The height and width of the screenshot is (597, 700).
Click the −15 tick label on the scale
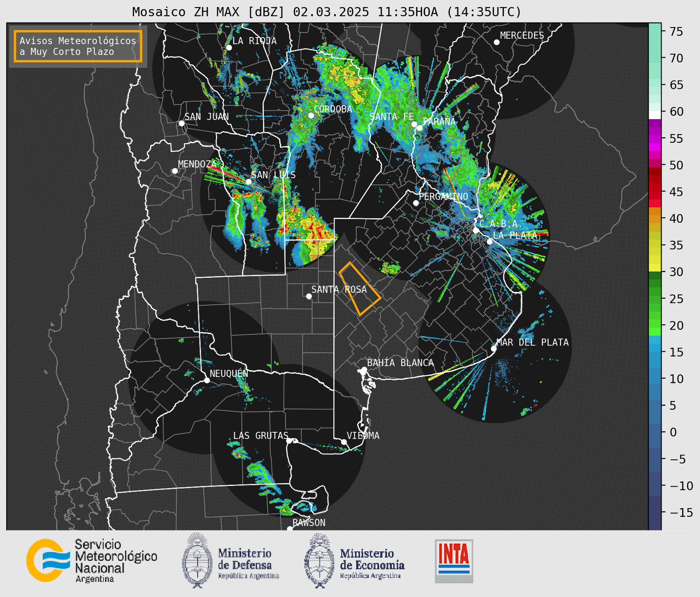[x=681, y=512]
